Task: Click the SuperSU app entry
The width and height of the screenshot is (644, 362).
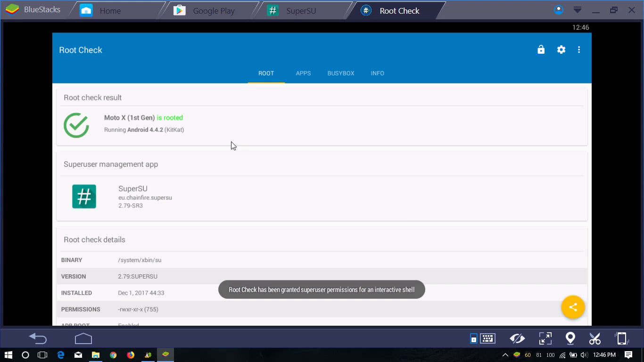Action: click(x=132, y=197)
